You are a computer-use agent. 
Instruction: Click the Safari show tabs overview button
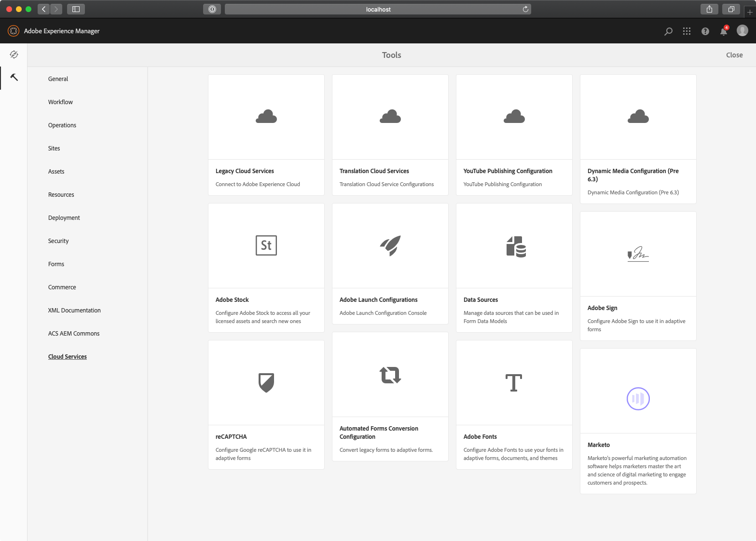[x=731, y=9]
